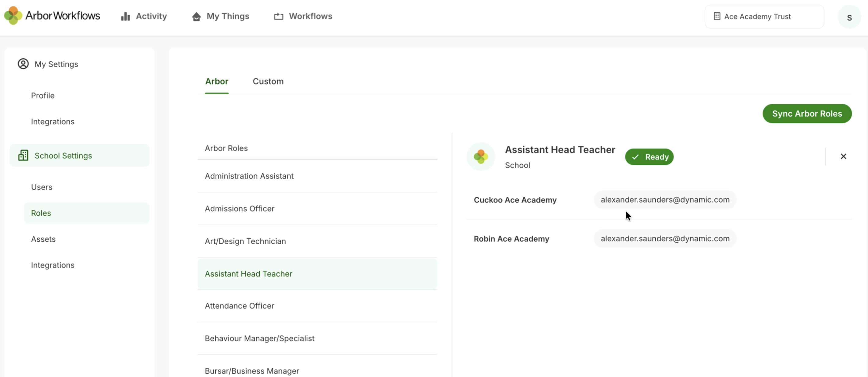Go to Users settings
The height and width of the screenshot is (377, 868).
(42, 187)
